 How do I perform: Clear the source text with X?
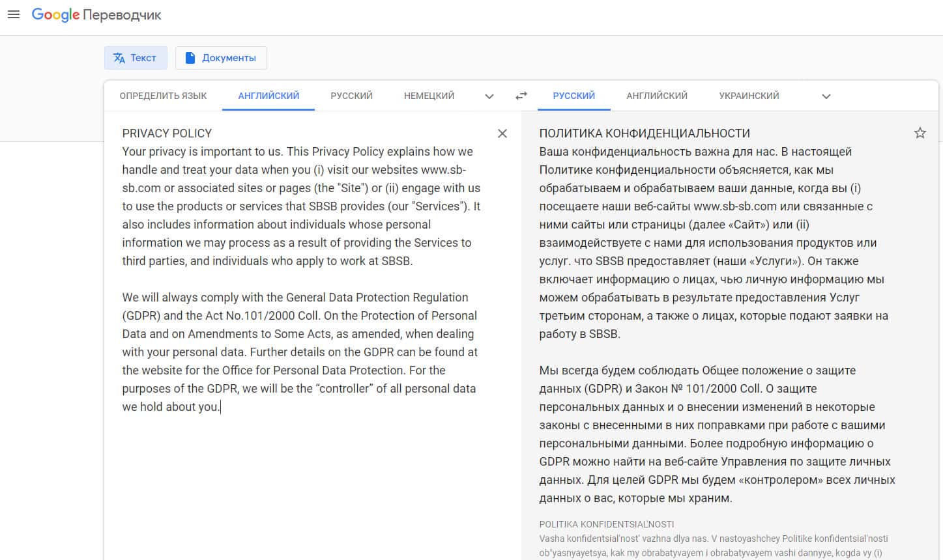coord(502,133)
